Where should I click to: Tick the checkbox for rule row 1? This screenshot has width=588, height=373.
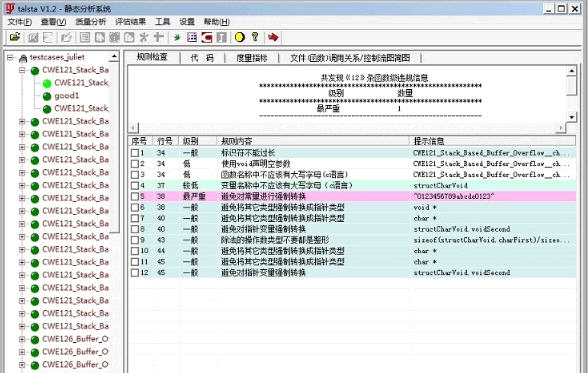[x=135, y=153]
